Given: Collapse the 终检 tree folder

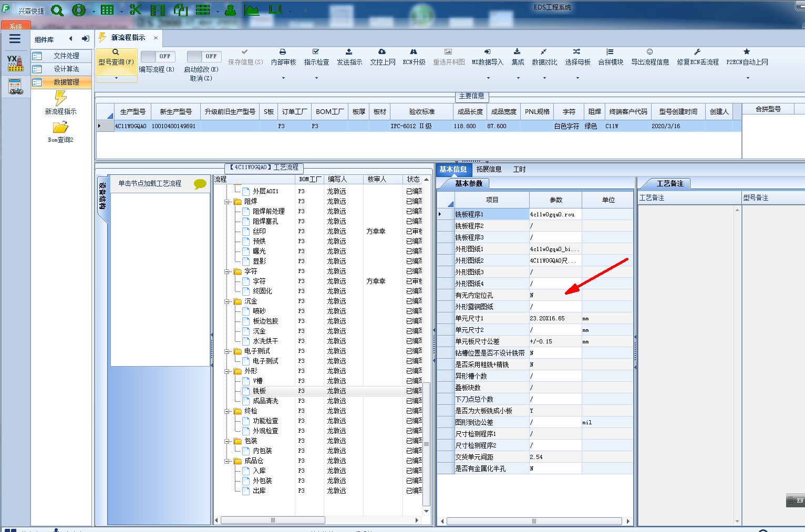Looking at the screenshot, I should click(228, 411).
